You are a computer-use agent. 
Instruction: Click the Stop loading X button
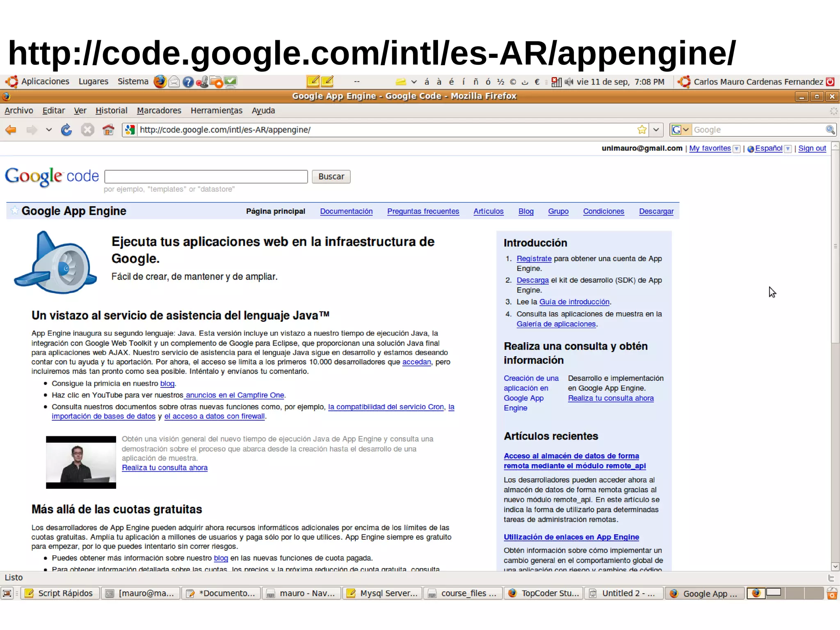pyautogui.click(x=87, y=130)
